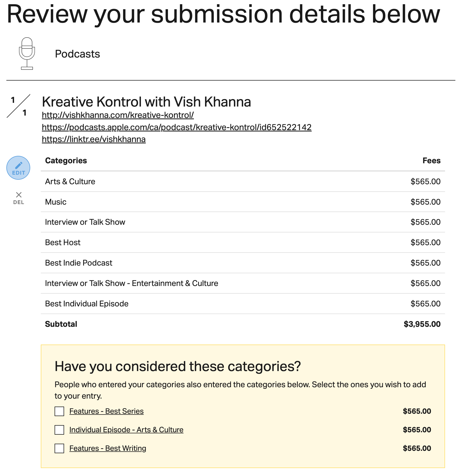The width and height of the screenshot is (471, 476).
Task: Click the Subtotal $3,955.00 amount
Action: (422, 324)
